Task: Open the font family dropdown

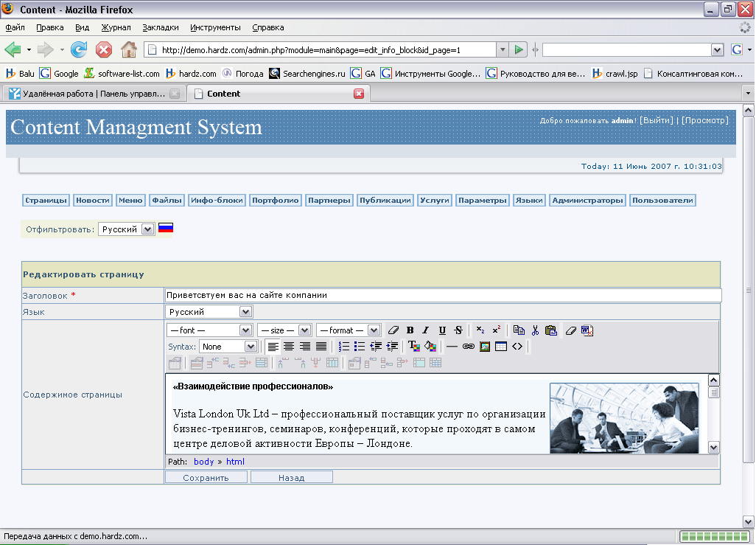Action: coord(210,330)
